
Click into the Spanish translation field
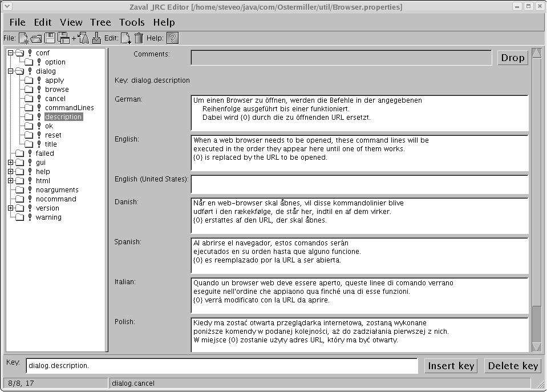tap(360, 256)
